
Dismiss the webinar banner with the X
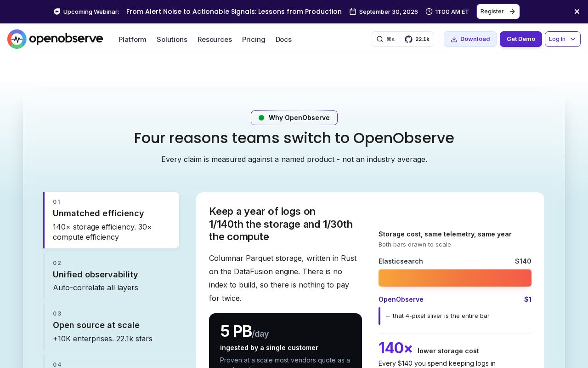[x=577, y=11]
